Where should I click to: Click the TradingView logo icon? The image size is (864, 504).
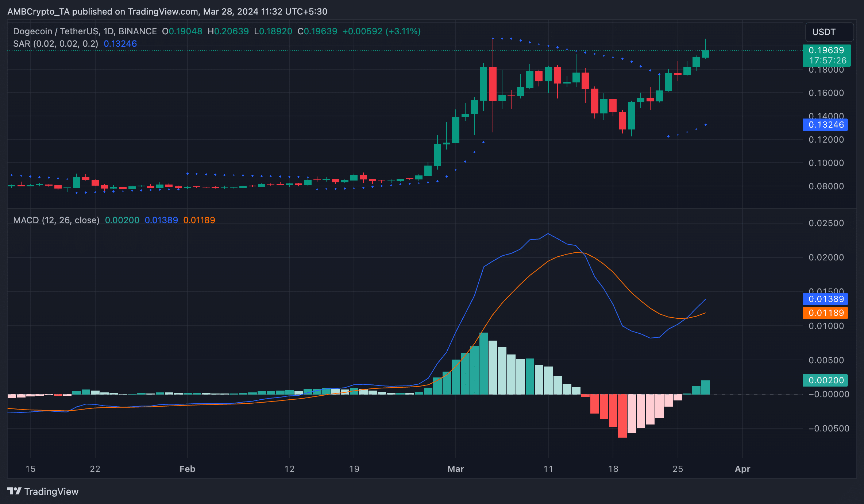coord(15,491)
